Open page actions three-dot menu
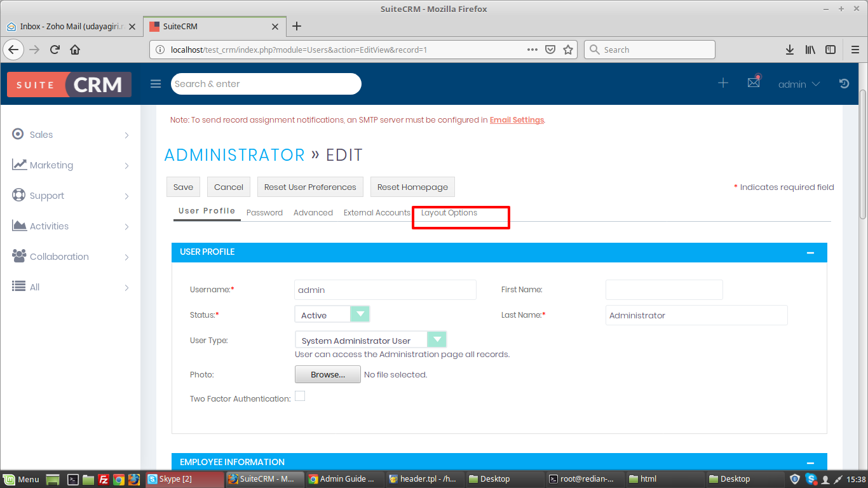The width and height of the screenshot is (868, 488). click(533, 50)
